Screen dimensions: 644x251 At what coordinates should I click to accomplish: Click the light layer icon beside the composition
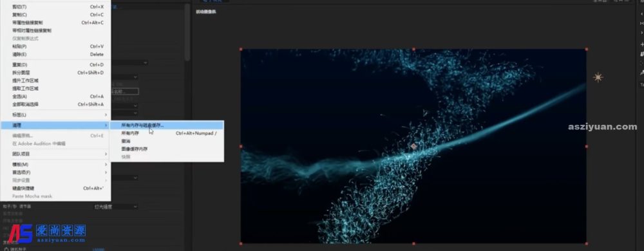[x=598, y=77]
